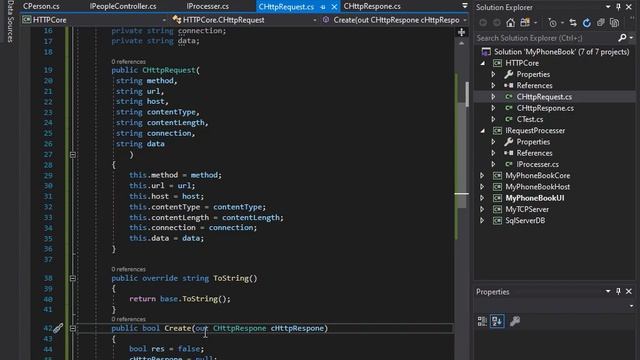
Task: Open the Pending Changes Filter clock icon
Action: coord(553,23)
